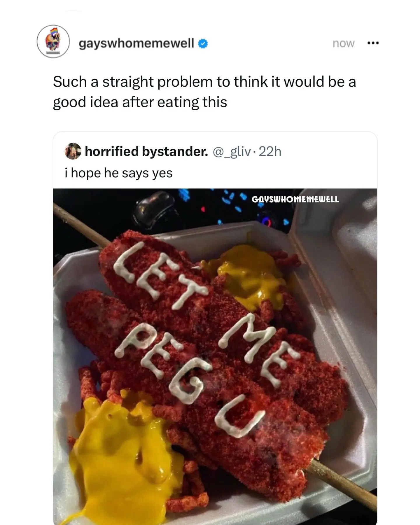Click the 'good idea after eating this' line
420x525 pixels.
click(x=140, y=102)
